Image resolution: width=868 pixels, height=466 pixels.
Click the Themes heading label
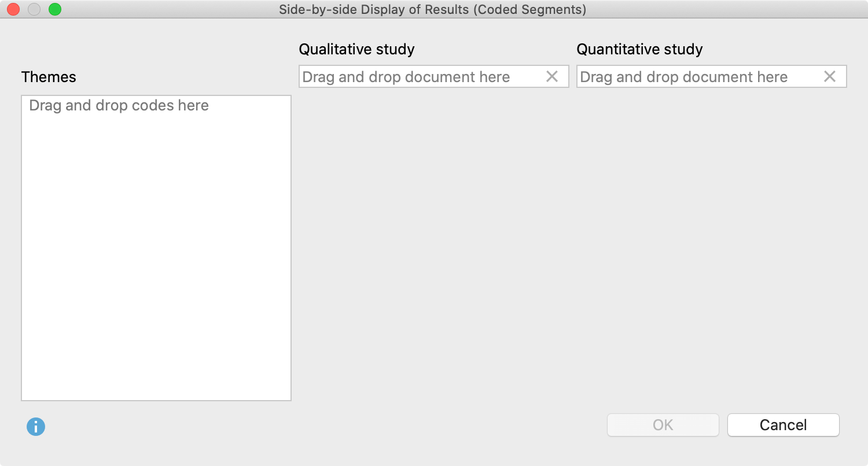pos(49,77)
